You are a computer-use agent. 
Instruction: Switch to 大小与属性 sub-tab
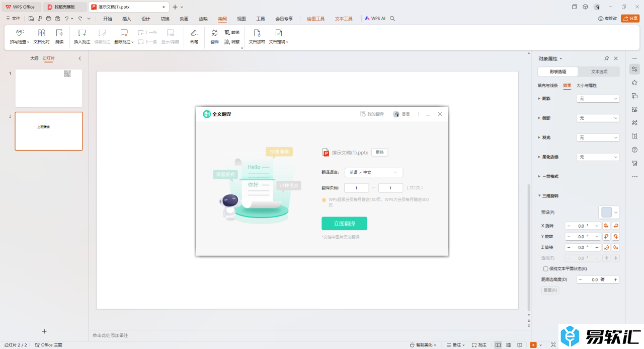point(587,86)
